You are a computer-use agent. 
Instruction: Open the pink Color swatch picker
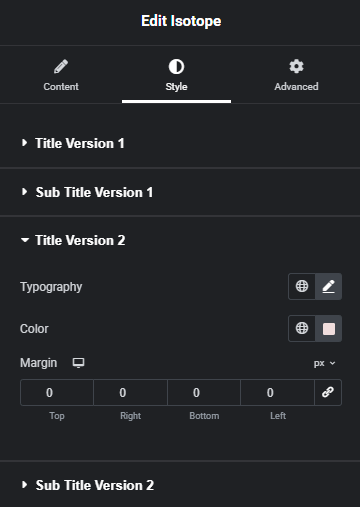(329, 329)
